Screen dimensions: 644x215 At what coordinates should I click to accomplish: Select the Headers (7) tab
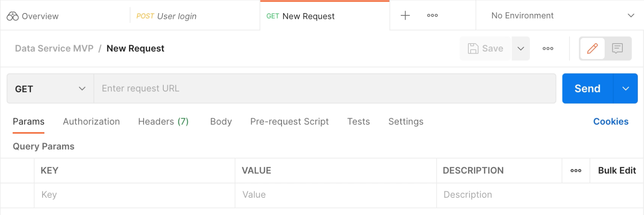[163, 122]
